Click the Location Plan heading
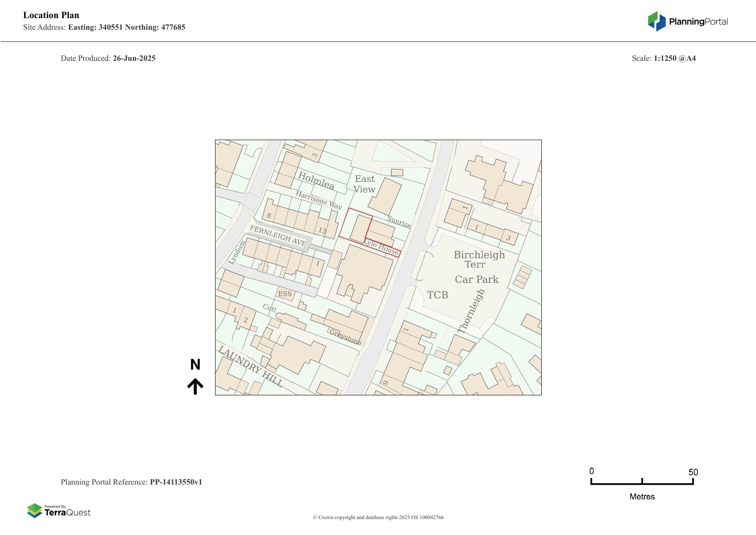Image resolution: width=756 pixels, height=535 pixels. [x=51, y=15]
